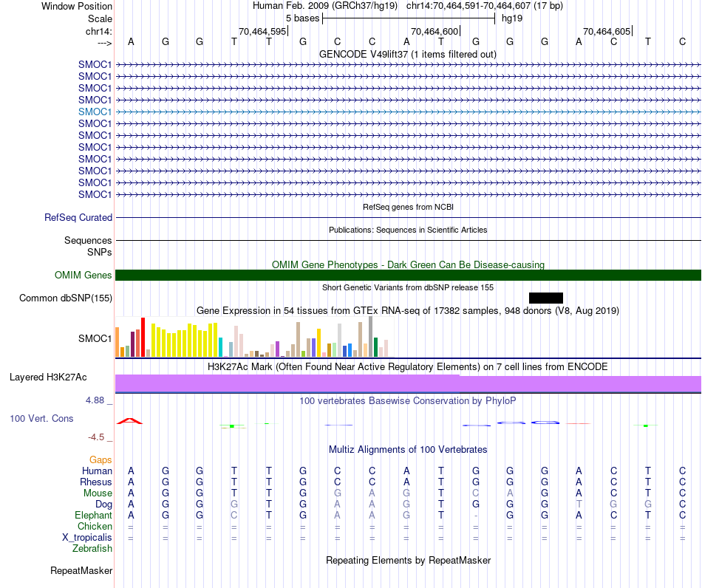Open the OMIM Genes track label

pos(84,276)
